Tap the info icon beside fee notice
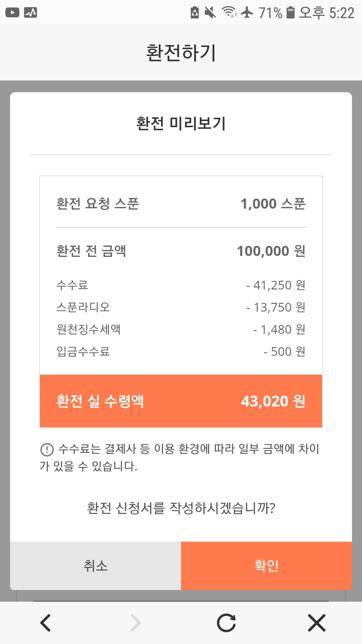The image size is (362, 644). click(x=47, y=449)
